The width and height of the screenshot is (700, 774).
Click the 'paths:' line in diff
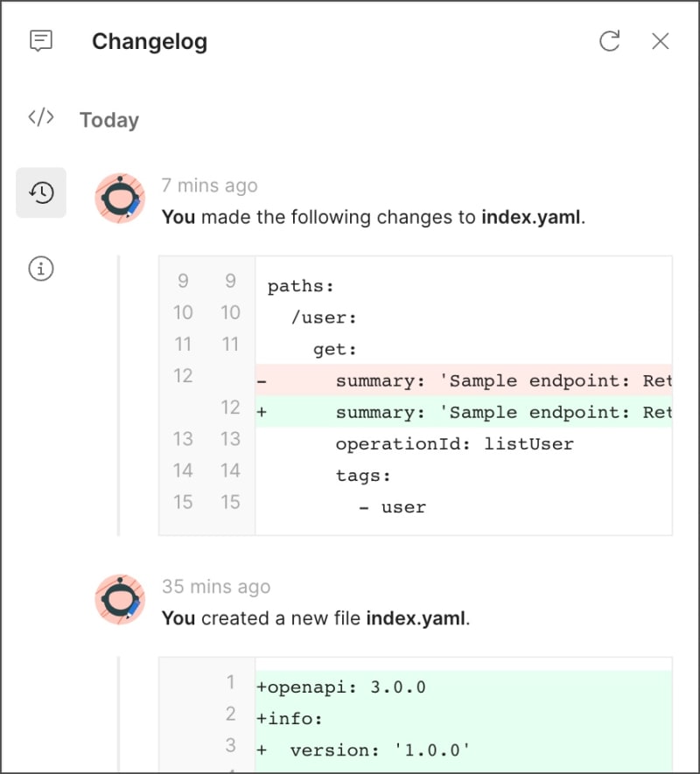tap(301, 286)
